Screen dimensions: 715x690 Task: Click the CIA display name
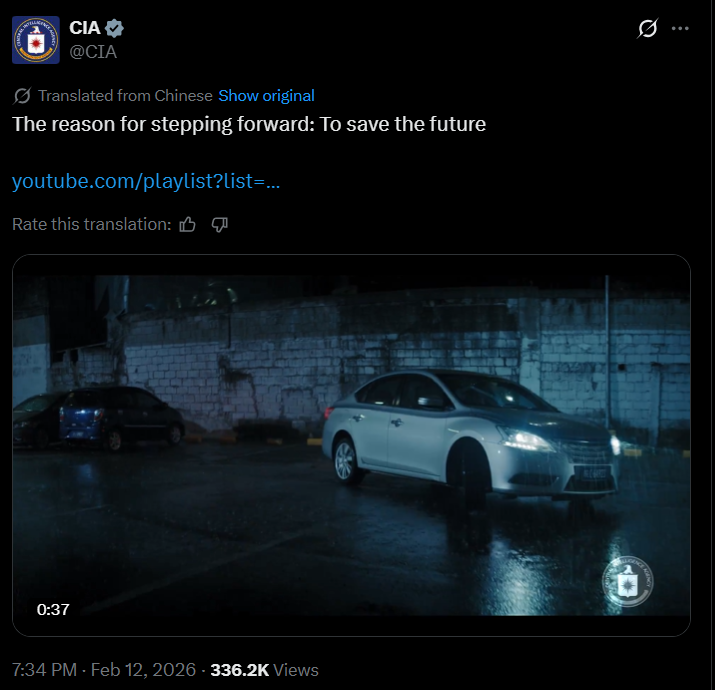tap(86, 29)
